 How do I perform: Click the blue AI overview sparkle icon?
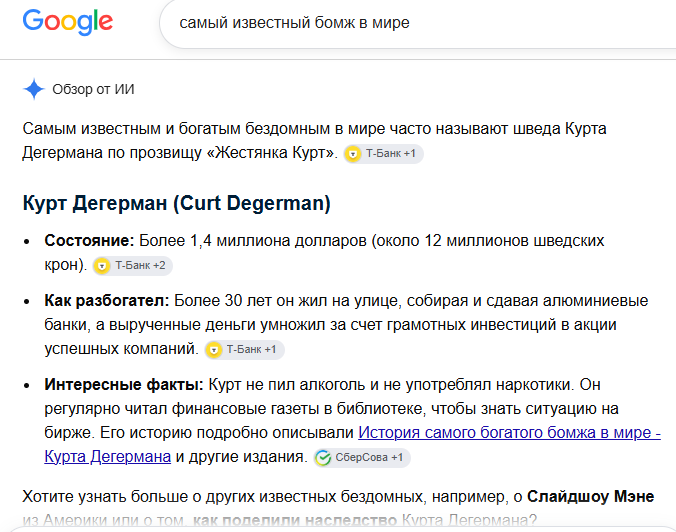34,89
